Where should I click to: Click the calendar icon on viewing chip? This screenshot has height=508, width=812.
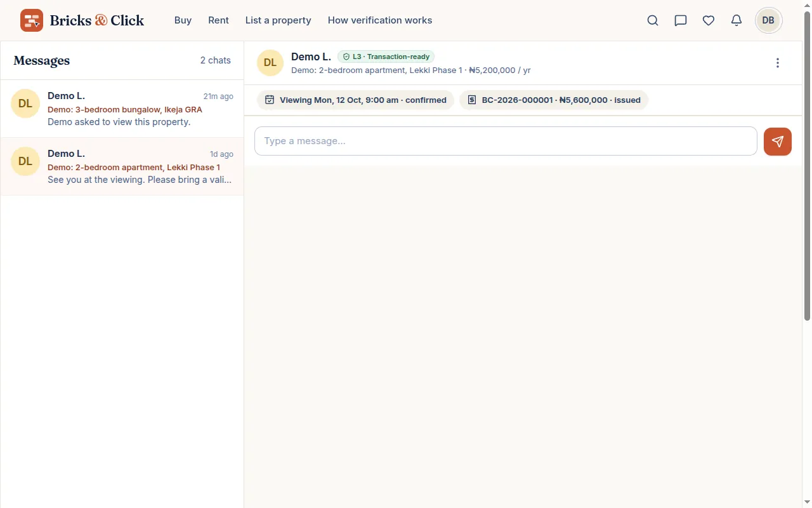(x=270, y=100)
